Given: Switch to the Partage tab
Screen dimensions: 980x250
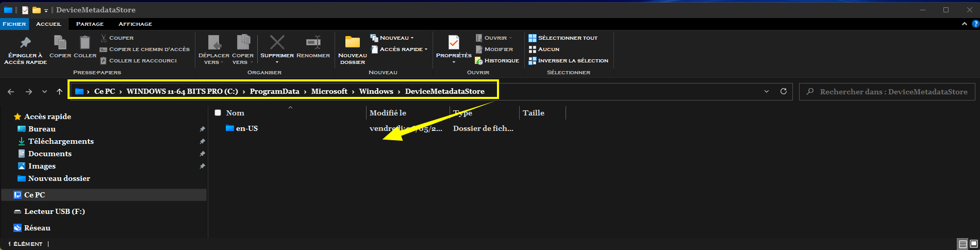Looking at the screenshot, I should [90, 24].
